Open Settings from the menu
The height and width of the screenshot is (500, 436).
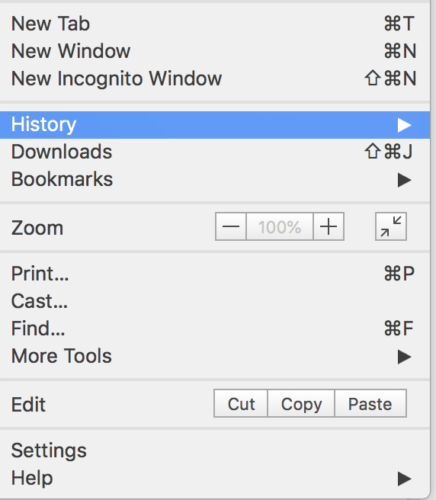[215, 451]
